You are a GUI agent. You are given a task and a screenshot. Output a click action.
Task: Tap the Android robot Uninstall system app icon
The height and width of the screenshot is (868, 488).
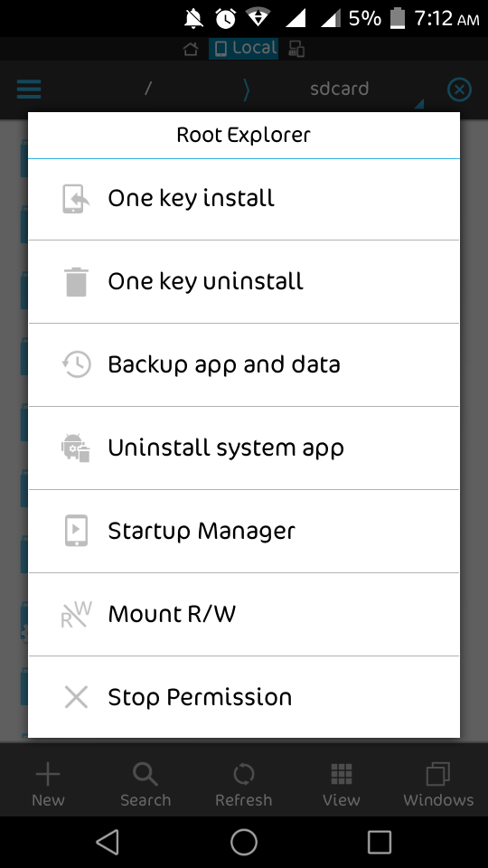point(76,448)
